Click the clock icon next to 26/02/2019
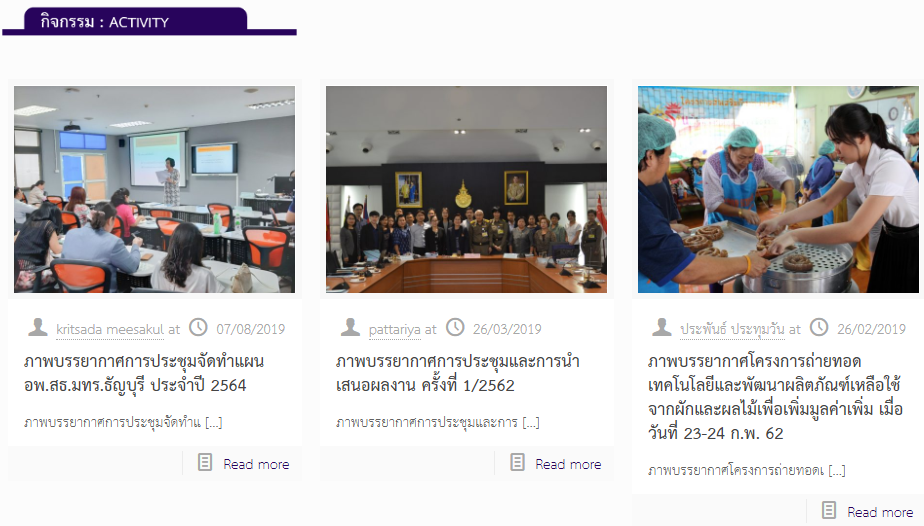924x526 pixels. point(819,327)
